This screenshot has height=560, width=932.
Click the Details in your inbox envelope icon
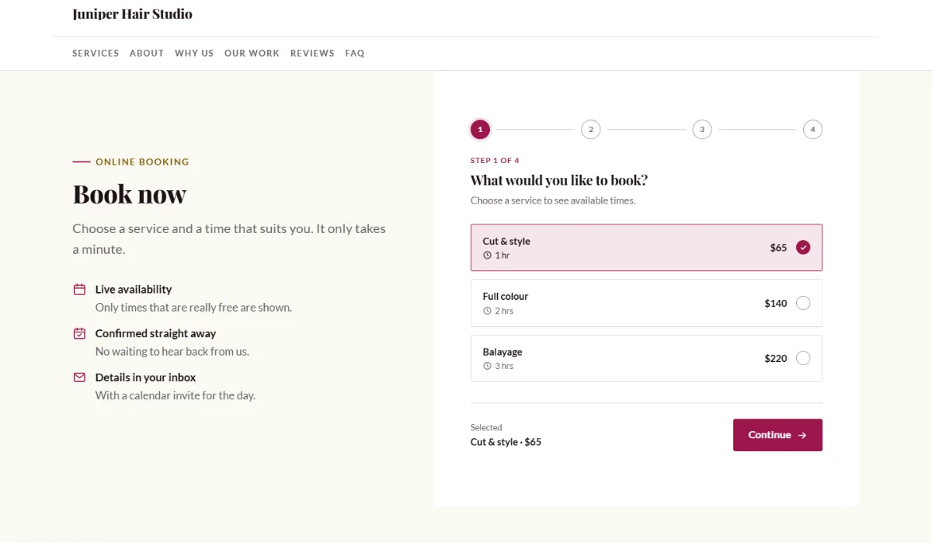tap(79, 377)
